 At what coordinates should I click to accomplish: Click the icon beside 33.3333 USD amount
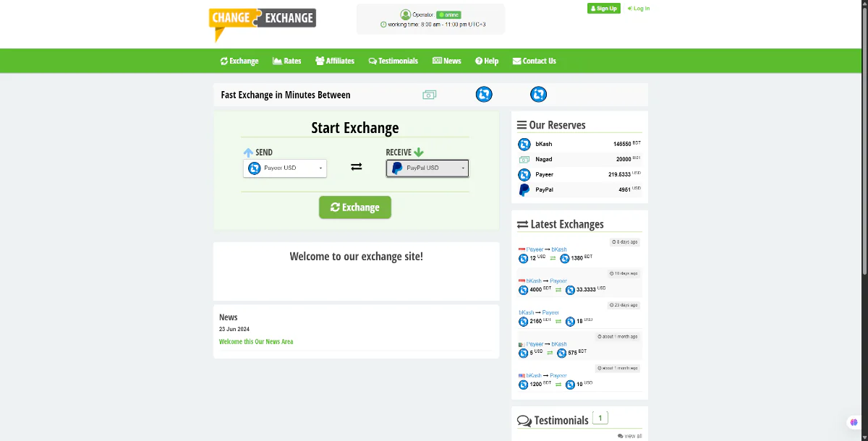pos(570,290)
